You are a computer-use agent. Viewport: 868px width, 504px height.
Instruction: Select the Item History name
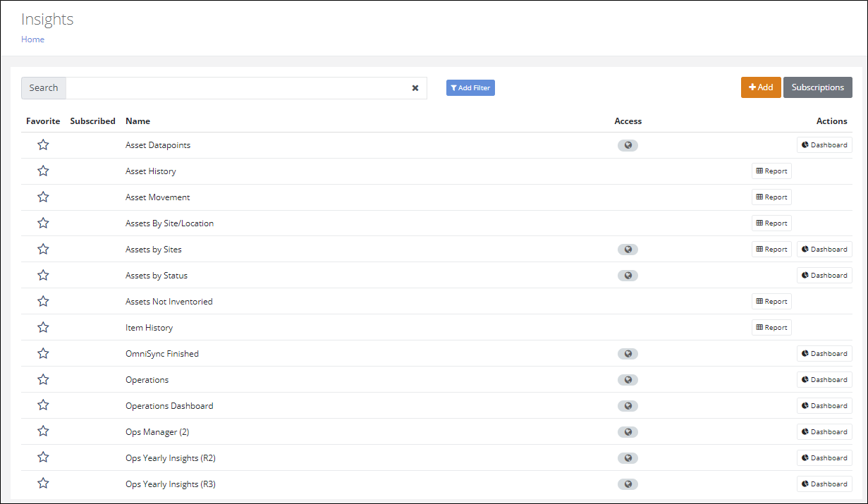149,328
